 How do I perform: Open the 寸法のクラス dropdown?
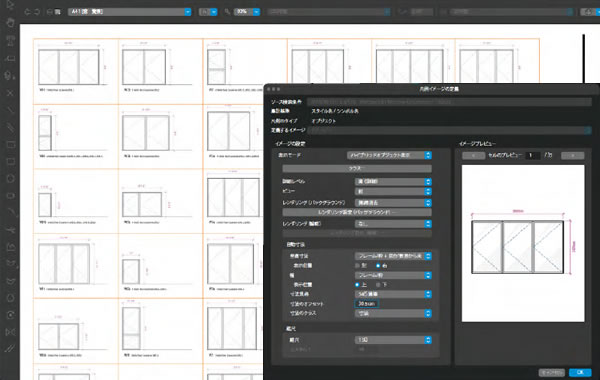tap(393, 313)
